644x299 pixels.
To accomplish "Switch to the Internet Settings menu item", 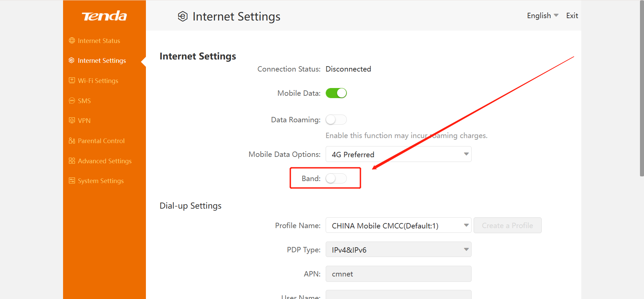I will pos(102,60).
